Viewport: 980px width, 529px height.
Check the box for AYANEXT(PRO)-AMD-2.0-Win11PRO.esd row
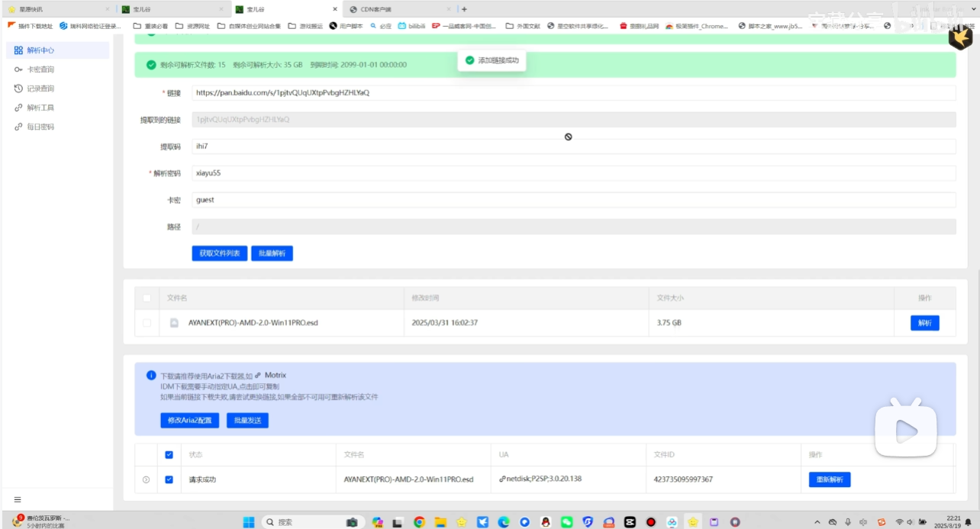[147, 322]
